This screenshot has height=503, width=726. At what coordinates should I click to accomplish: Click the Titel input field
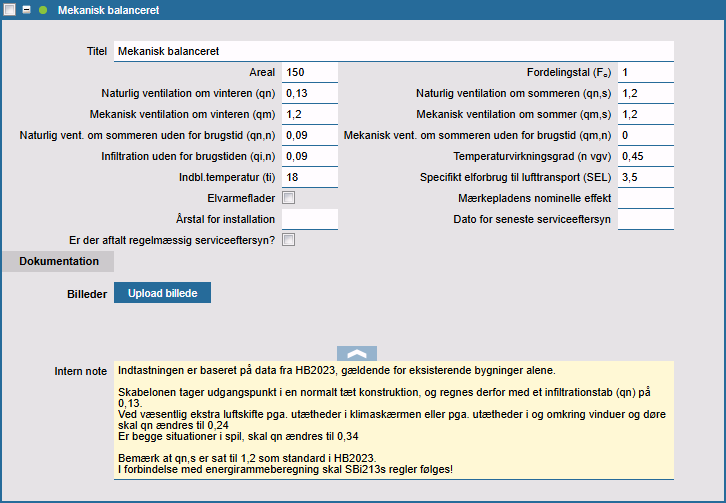point(392,51)
